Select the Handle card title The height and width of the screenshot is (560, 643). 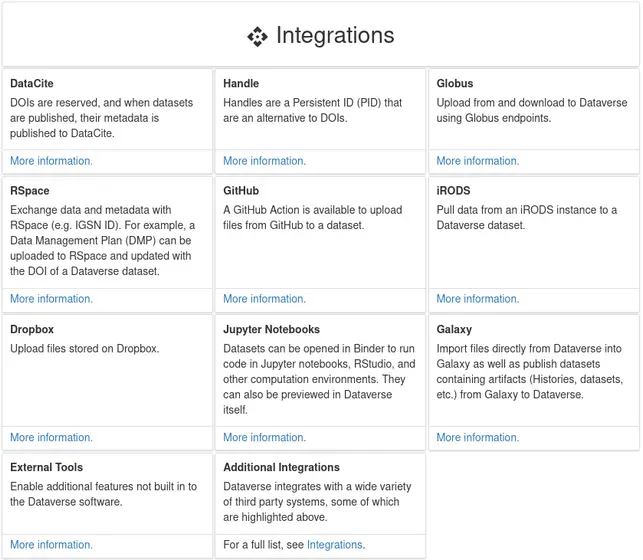tap(241, 83)
